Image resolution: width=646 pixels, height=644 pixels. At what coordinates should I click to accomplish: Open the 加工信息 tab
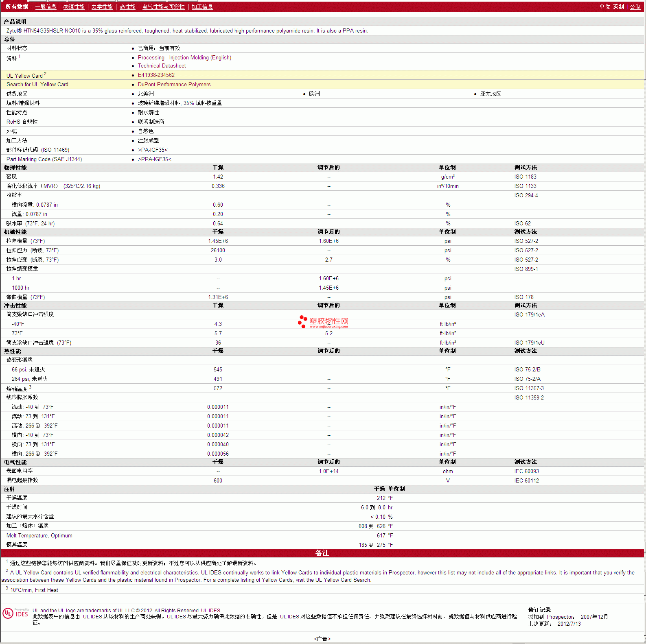[x=202, y=7]
